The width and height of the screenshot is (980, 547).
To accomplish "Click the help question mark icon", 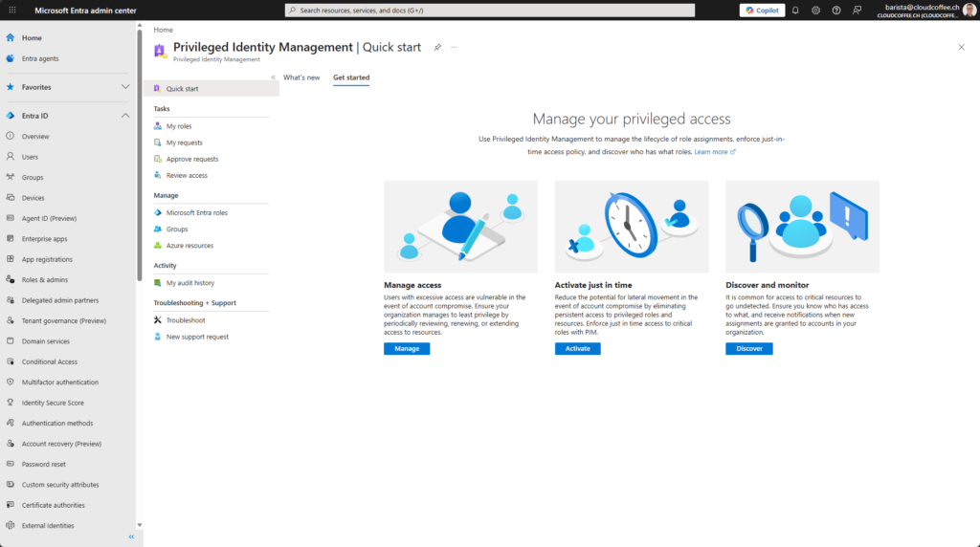I will (x=836, y=10).
